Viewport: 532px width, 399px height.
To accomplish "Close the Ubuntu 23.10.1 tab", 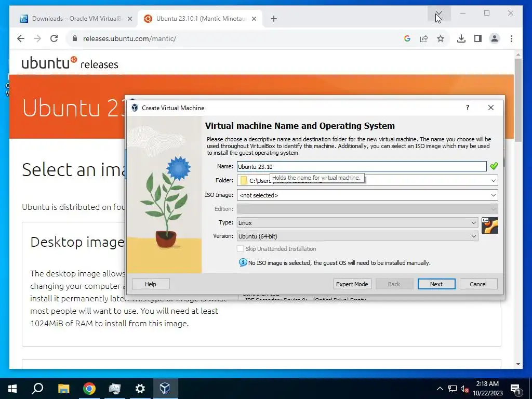I will 254,19.
